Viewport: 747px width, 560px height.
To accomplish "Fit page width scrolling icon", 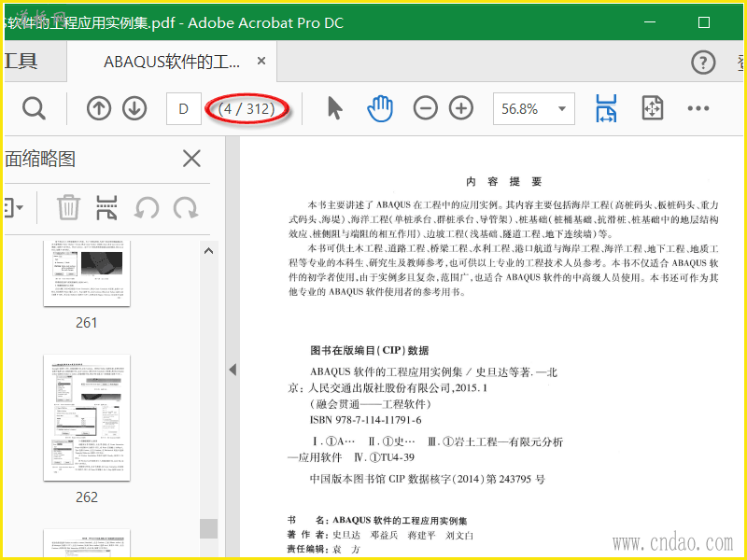I will [x=606, y=108].
